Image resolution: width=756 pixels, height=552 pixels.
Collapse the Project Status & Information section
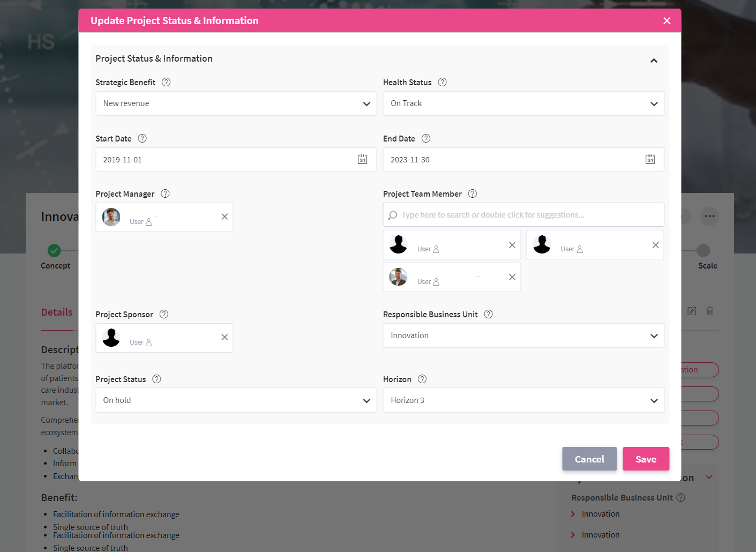653,61
